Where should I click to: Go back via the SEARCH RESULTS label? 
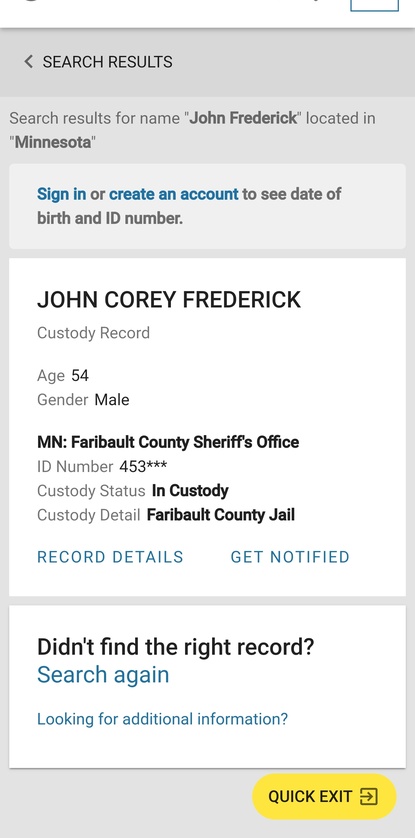(107, 62)
